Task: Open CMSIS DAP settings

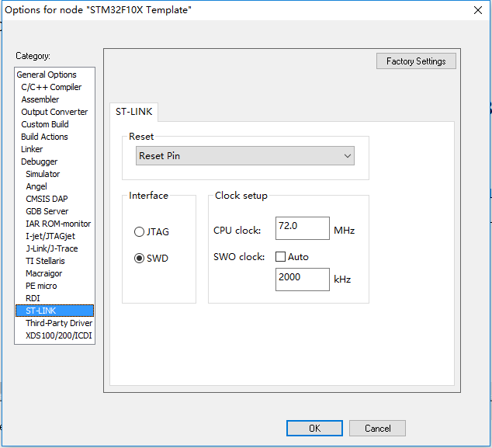Action: coord(47,199)
